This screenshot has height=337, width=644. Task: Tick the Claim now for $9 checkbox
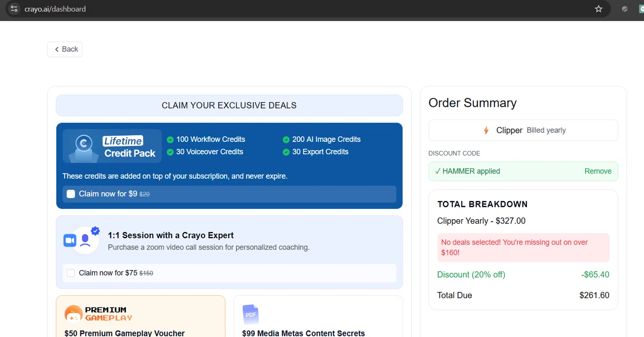click(x=71, y=194)
